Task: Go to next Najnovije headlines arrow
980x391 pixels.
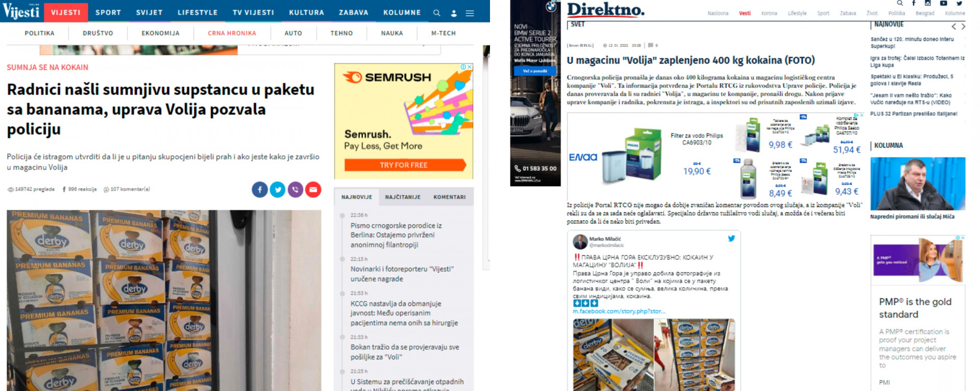Action: pos(963,27)
